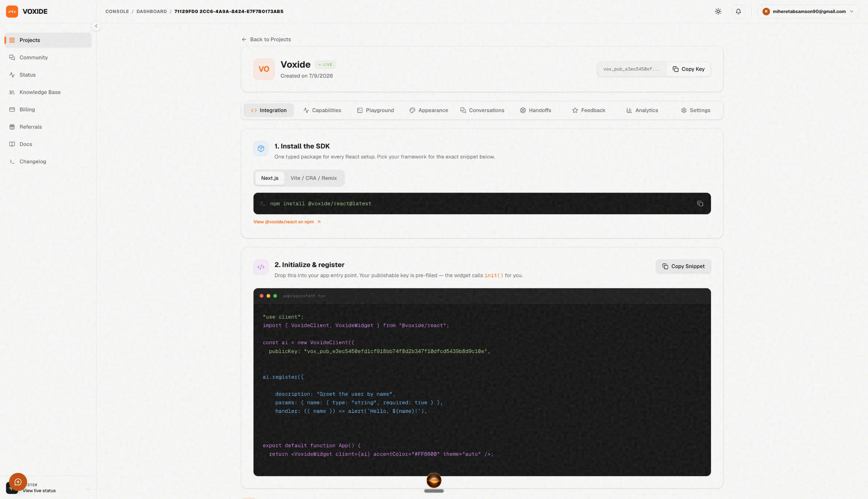Go to Community in the sidebar
Screen dimensions: 868x499
(x=48, y=58)
